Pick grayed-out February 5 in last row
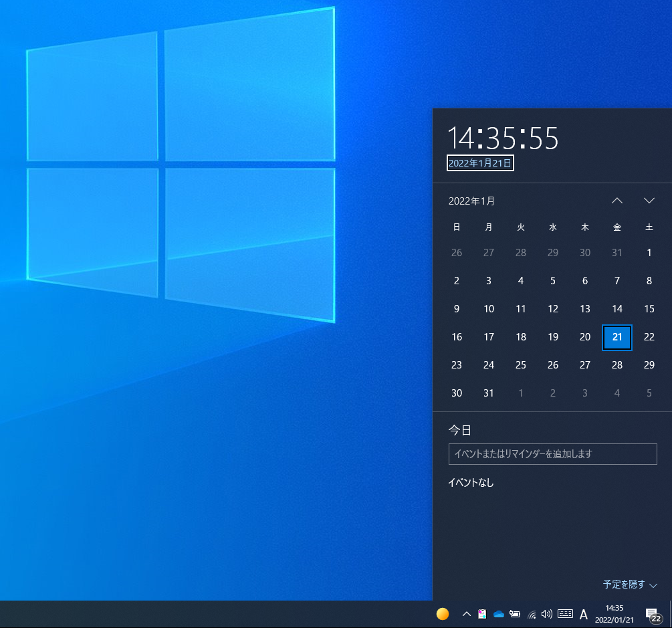The image size is (672, 628). point(649,393)
